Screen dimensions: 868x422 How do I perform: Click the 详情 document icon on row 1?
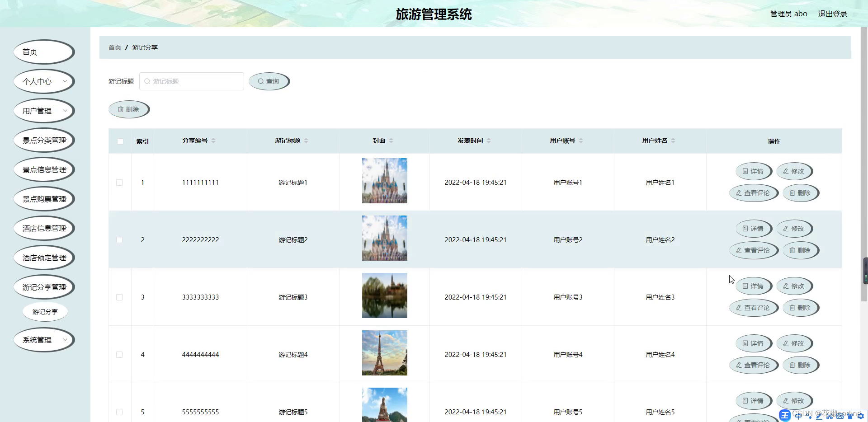point(744,171)
